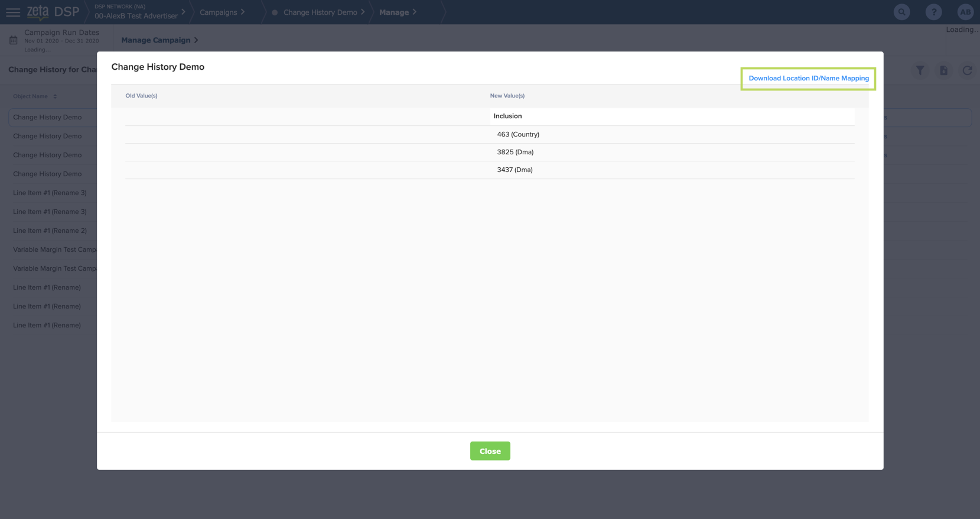Click the filter funnel icon
This screenshot has height=519, width=980.
pos(920,70)
